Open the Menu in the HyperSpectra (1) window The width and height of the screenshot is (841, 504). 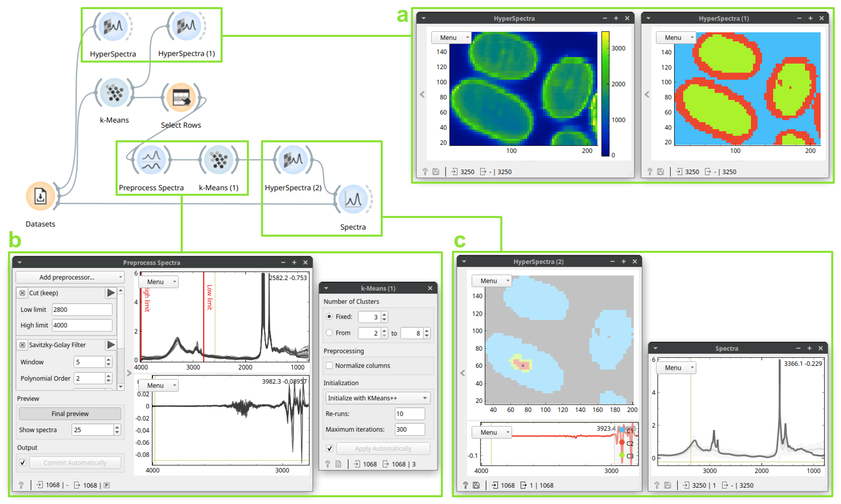pos(676,38)
